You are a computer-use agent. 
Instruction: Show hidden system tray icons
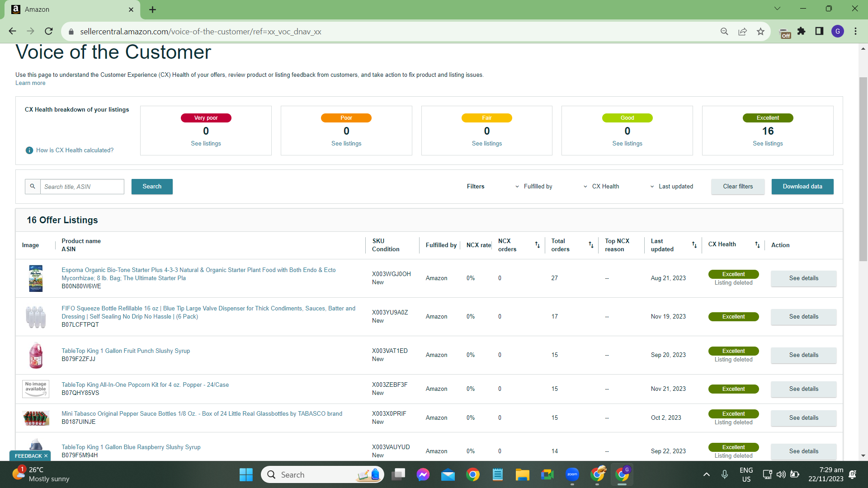(x=706, y=474)
